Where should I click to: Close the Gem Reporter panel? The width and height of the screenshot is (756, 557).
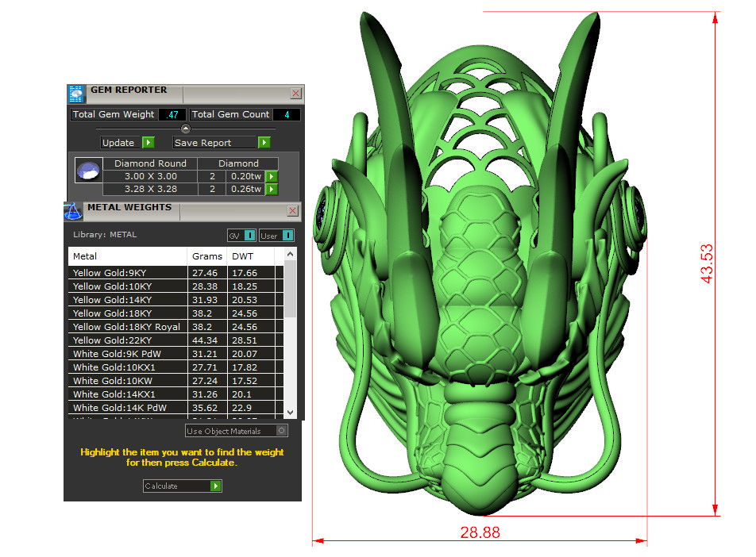point(295,94)
